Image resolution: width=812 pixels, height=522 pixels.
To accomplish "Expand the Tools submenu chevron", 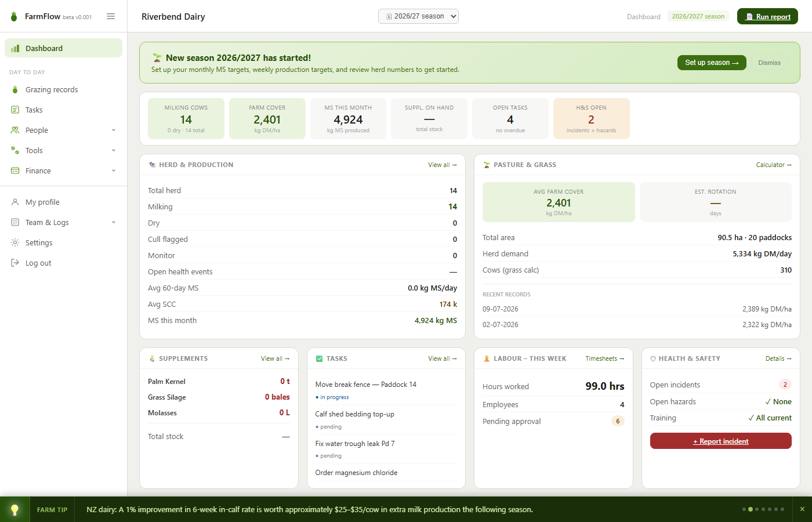I will pos(114,150).
